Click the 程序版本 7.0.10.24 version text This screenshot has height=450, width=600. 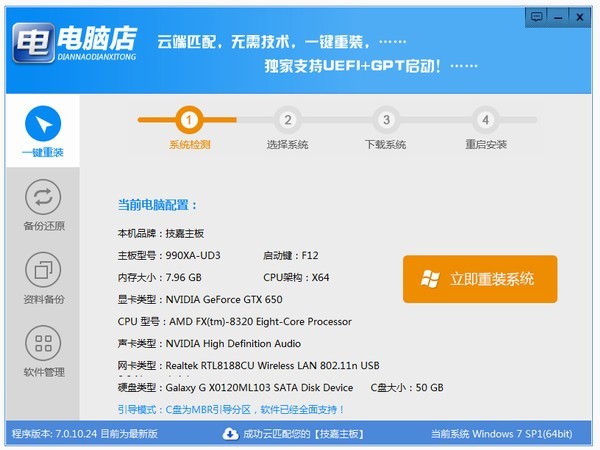coord(73,434)
